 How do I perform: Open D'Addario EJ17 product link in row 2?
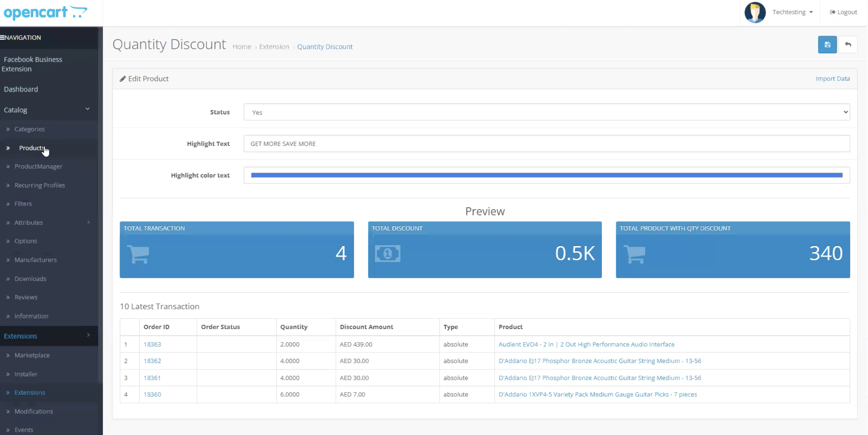(600, 361)
